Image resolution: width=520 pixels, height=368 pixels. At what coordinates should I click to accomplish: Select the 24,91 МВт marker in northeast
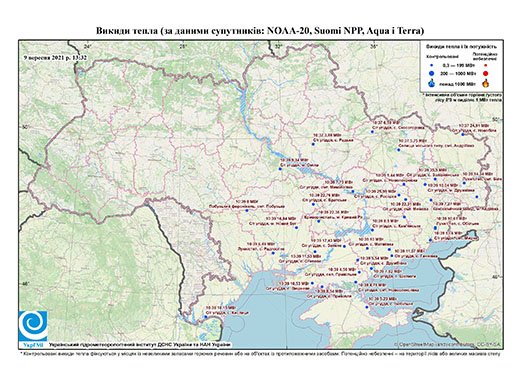[x=463, y=134]
